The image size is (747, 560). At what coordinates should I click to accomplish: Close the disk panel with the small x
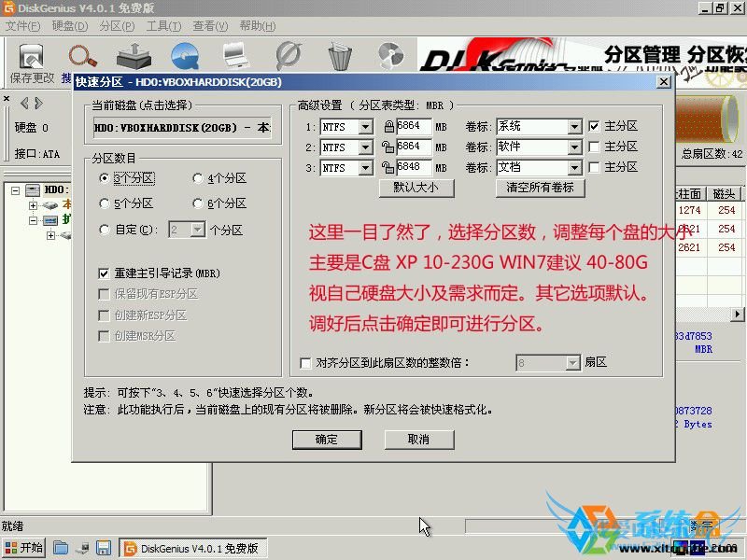(x=7, y=99)
